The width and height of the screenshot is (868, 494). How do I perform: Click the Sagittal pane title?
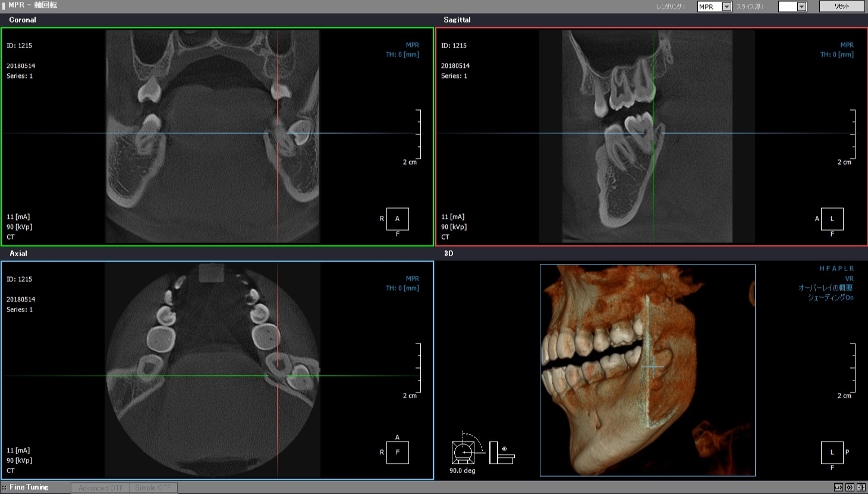point(457,20)
